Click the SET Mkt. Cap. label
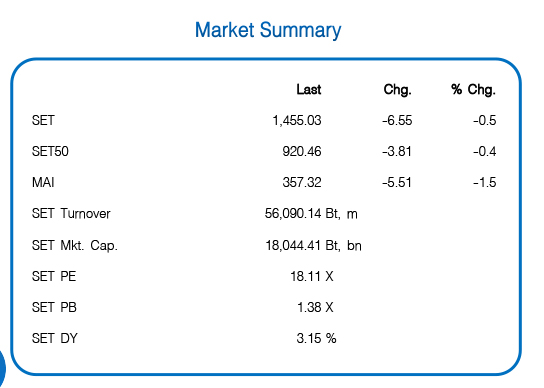The image size is (544, 388). point(75,246)
